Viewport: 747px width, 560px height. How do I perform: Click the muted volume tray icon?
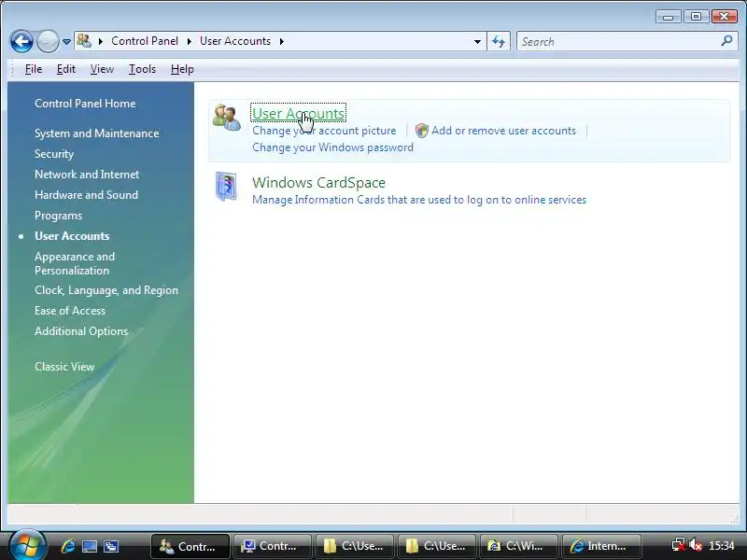coord(696,545)
